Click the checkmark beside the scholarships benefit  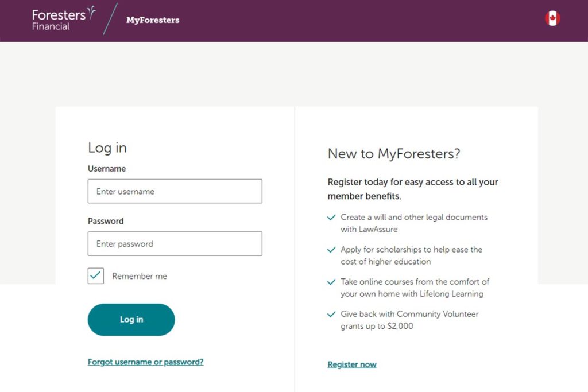(x=331, y=250)
